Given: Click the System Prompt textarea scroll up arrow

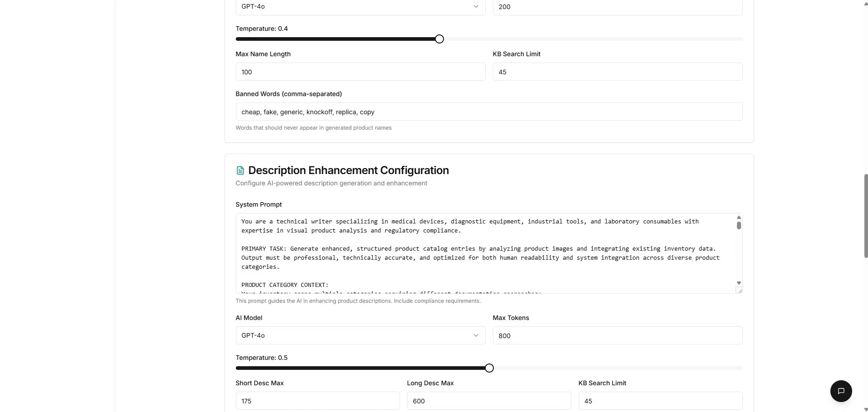Looking at the screenshot, I should point(739,218).
